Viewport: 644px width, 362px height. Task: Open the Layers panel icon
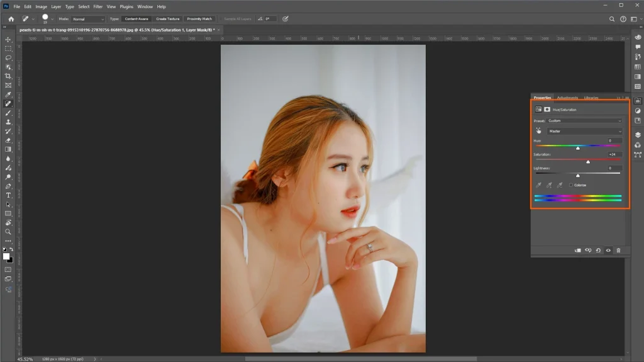(x=638, y=135)
